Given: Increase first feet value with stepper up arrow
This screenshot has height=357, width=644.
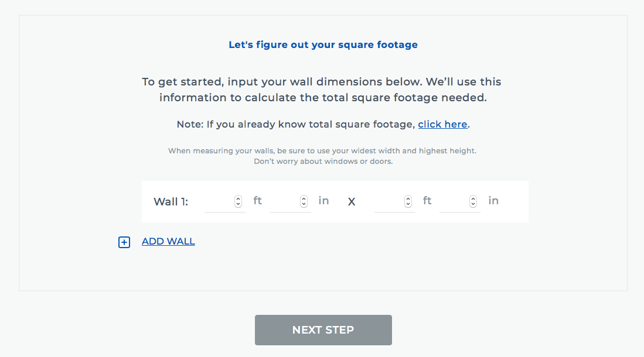Looking at the screenshot, I should pos(238,198).
